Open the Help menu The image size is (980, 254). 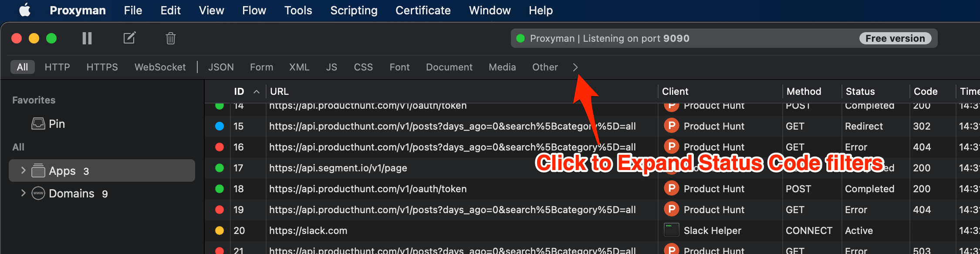541,10
